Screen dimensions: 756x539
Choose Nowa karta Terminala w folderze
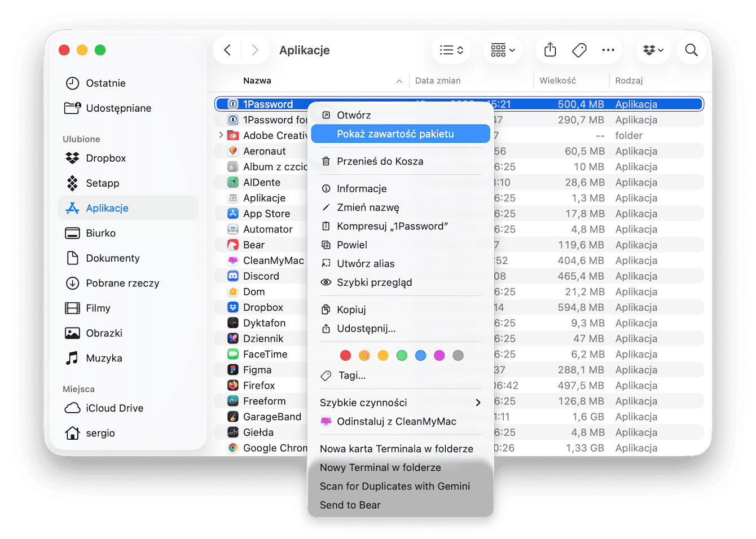click(401, 449)
